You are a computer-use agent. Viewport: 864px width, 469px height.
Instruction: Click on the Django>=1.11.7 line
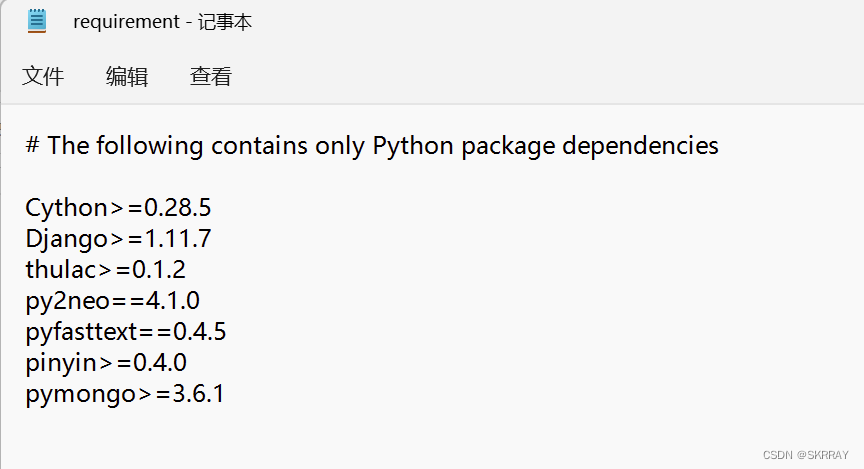pos(118,239)
